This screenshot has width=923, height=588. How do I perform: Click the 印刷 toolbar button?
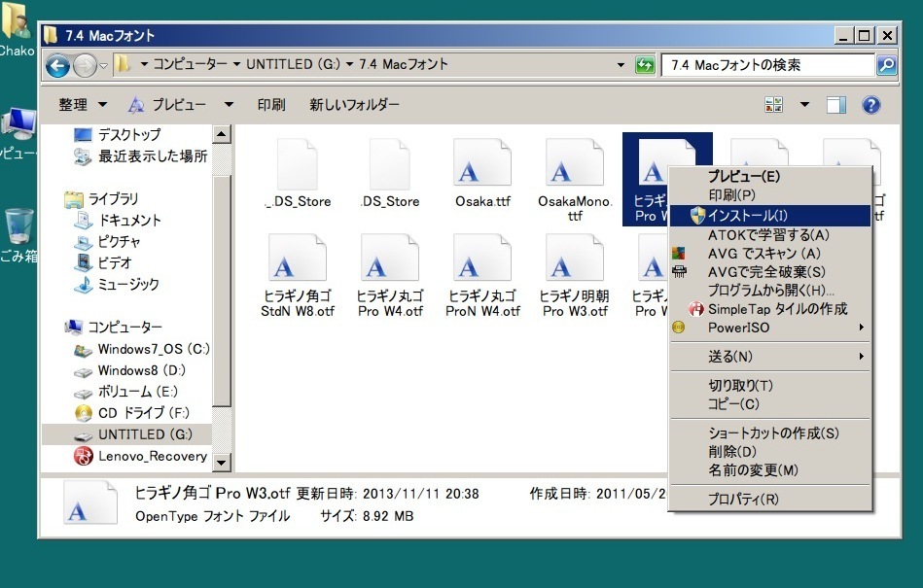pyautogui.click(x=271, y=105)
